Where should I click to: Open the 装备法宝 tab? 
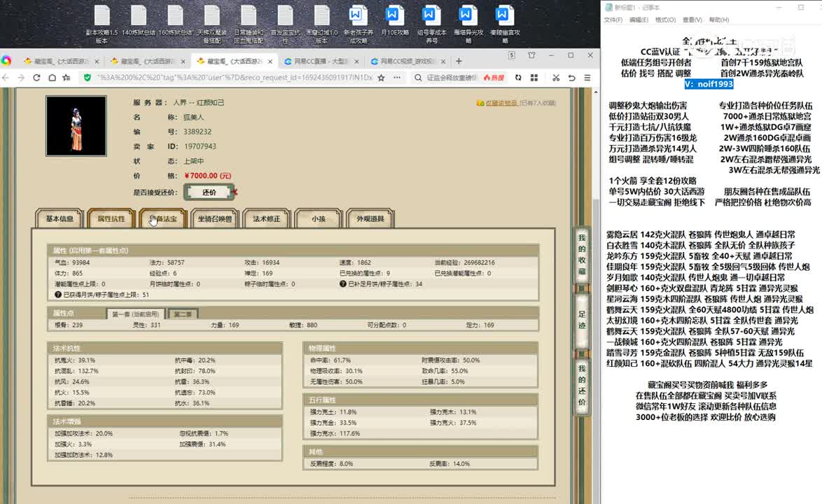pos(163,218)
